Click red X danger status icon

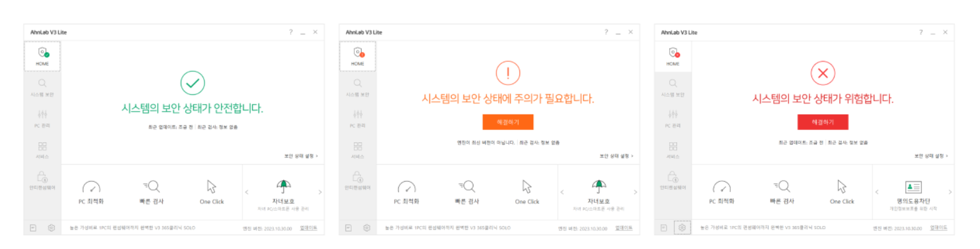click(823, 73)
